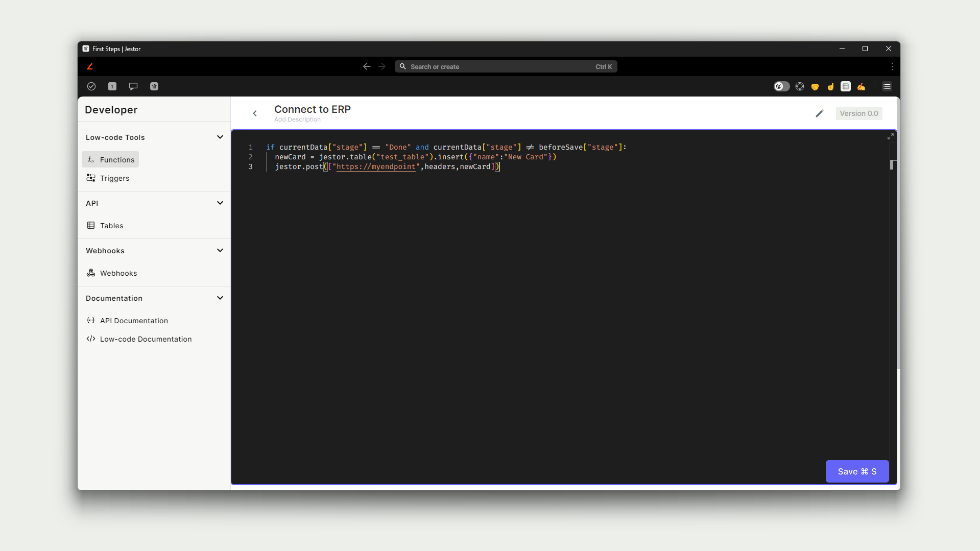Open Low-code Documentation link
Screen dimensions: 980x551
point(139,339)
